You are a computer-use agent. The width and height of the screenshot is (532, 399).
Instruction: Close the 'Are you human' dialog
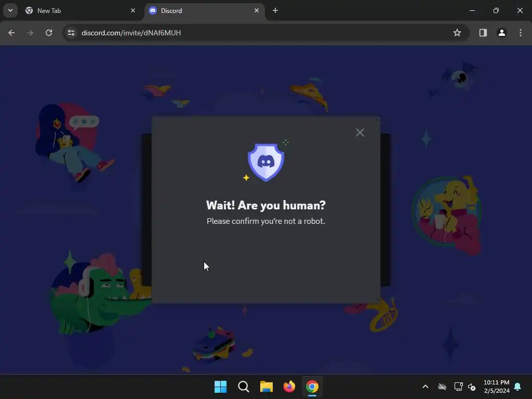click(x=360, y=132)
